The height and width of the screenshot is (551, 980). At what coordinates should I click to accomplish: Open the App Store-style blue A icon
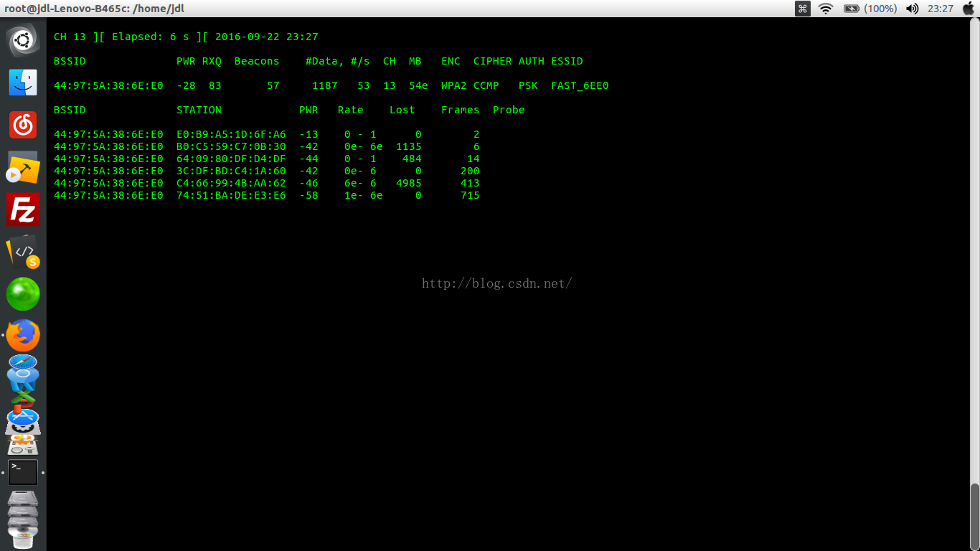coord(23,418)
